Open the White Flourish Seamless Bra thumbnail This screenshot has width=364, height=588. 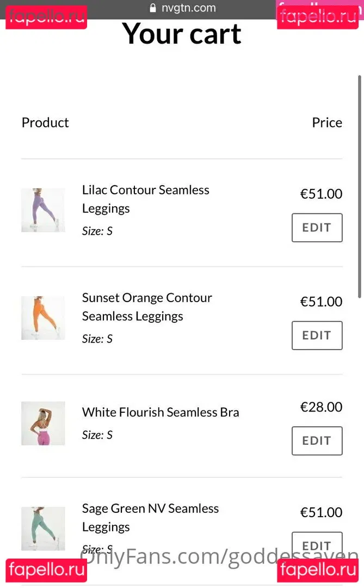coord(43,424)
